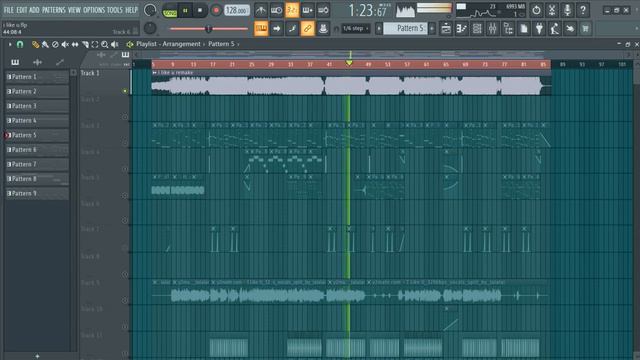Select Pattern 3 in the picker
The image size is (640, 360).
pyautogui.click(x=37, y=106)
